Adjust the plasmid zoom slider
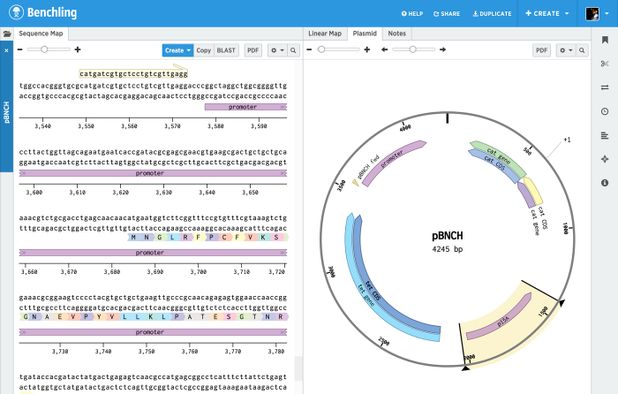The height and width of the screenshot is (394, 618). 322,49
